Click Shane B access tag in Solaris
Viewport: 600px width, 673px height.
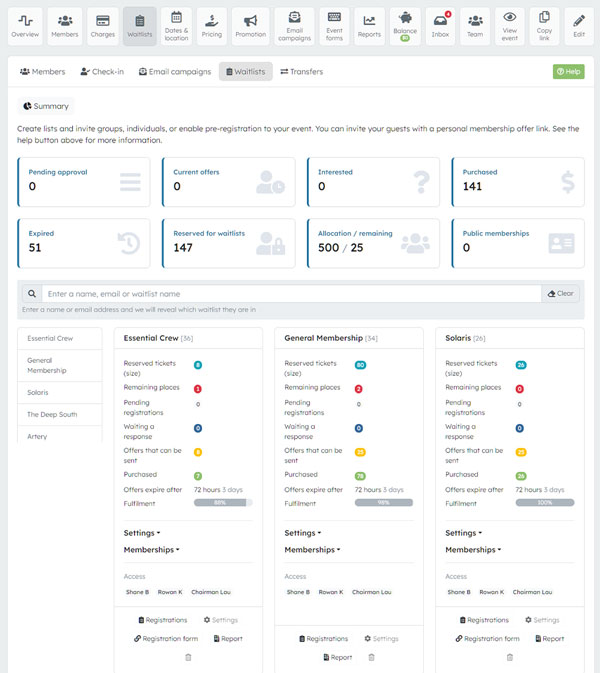(459, 592)
